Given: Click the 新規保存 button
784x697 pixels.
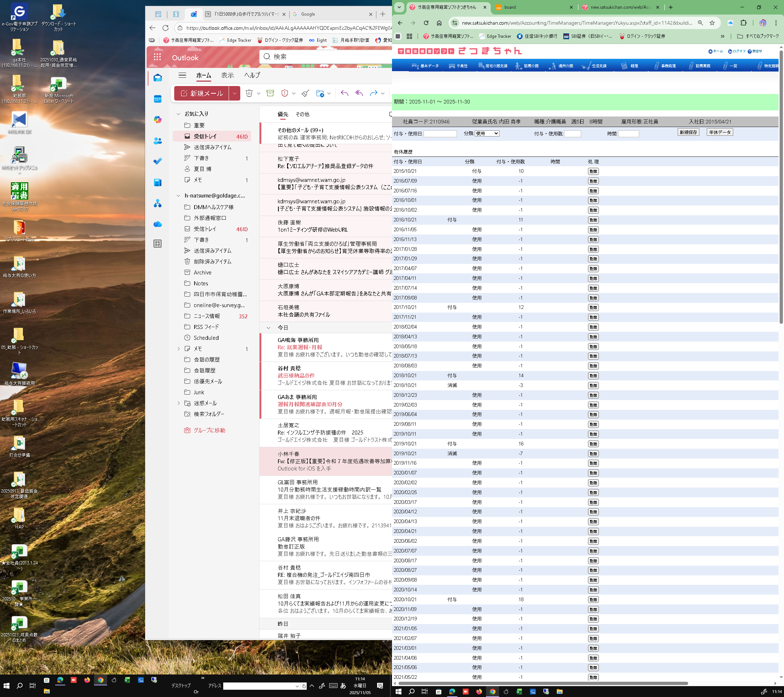Looking at the screenshot, I should [x=688, y=133].
